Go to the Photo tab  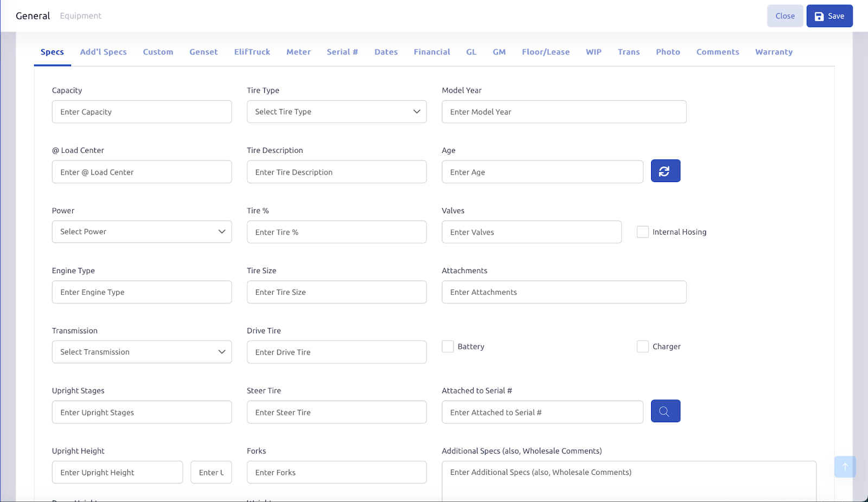coord(668,52)
